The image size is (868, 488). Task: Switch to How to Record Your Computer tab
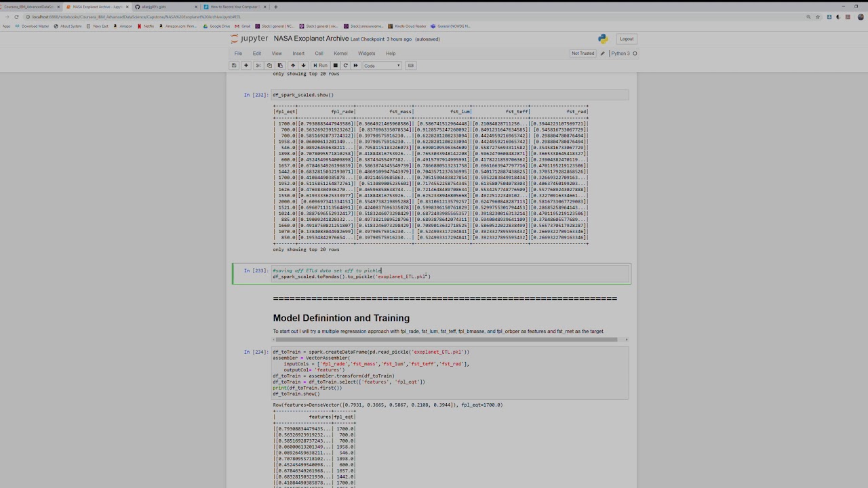(x=234, y=7)
